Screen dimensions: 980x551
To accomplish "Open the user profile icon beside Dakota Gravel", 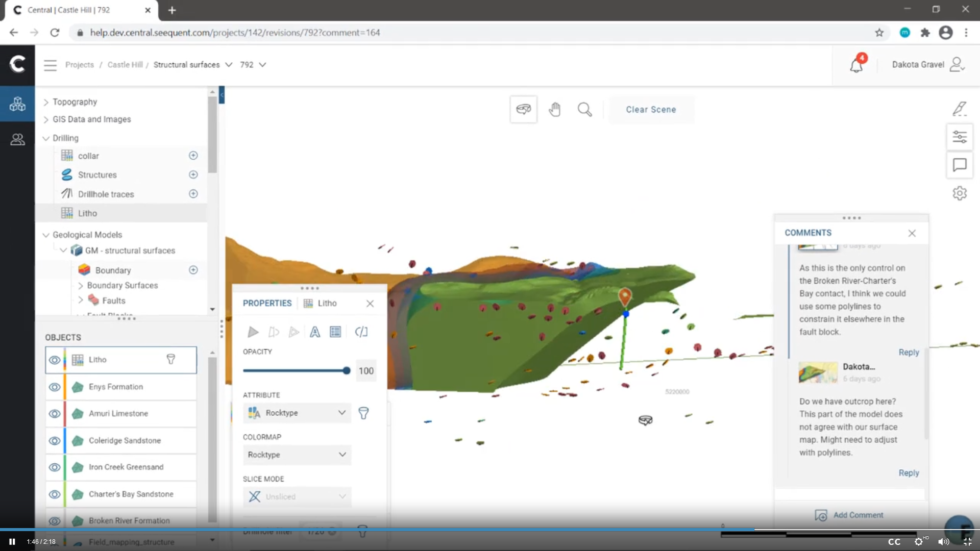I will click(x=958, y=64).
